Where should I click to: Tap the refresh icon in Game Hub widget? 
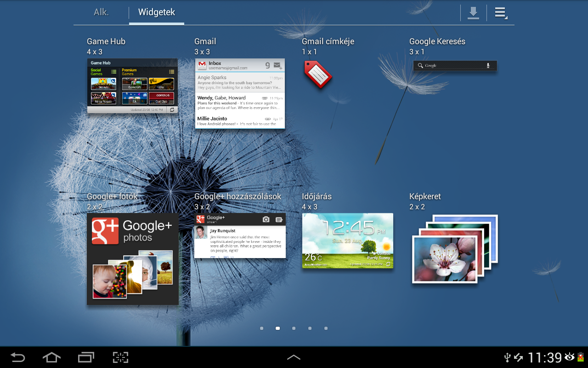(172, 110)
